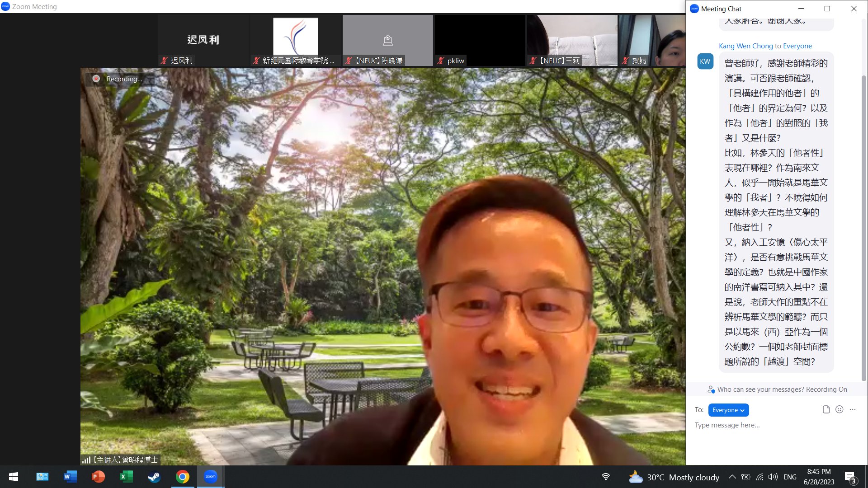868x488 pixels.
Task: Click the muted mic icon for pkliw
Action: click(441, 61)
